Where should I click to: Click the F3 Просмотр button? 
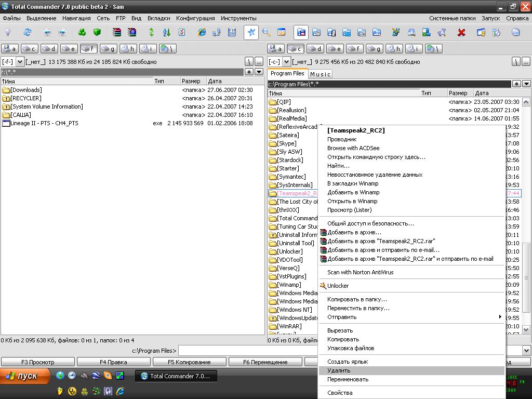pyautogui.click(x=37, y=362)
